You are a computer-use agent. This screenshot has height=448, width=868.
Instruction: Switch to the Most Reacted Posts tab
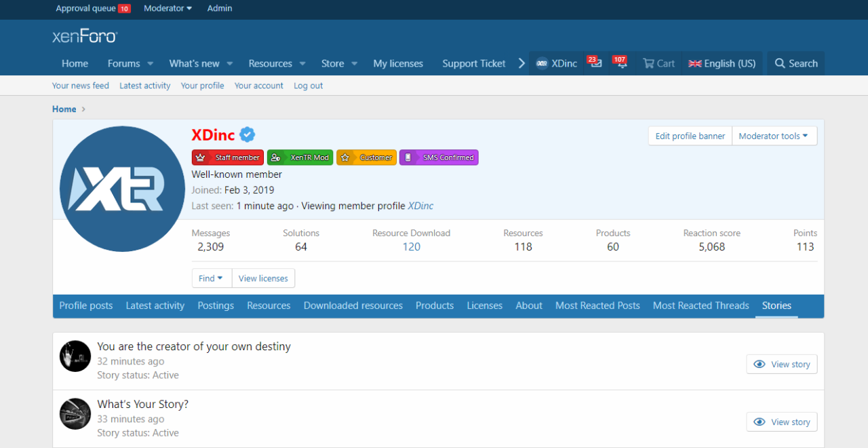coord(597,305)
